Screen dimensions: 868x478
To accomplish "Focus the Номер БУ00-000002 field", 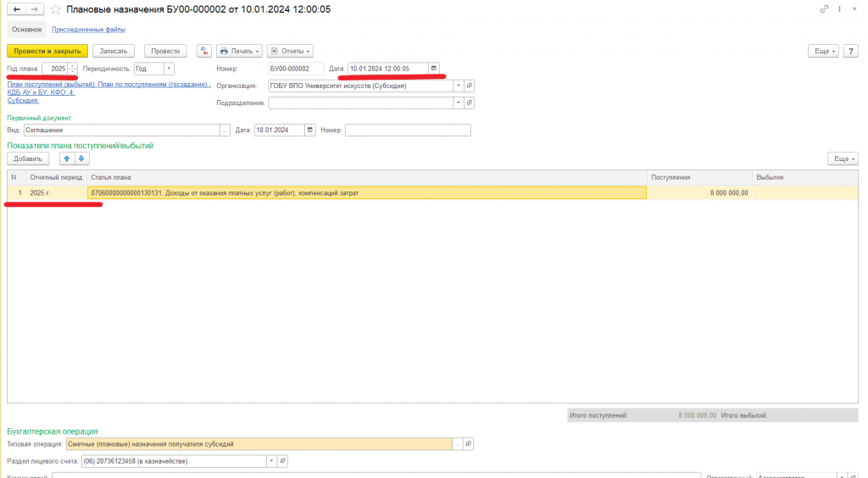I will click(296, 69).
